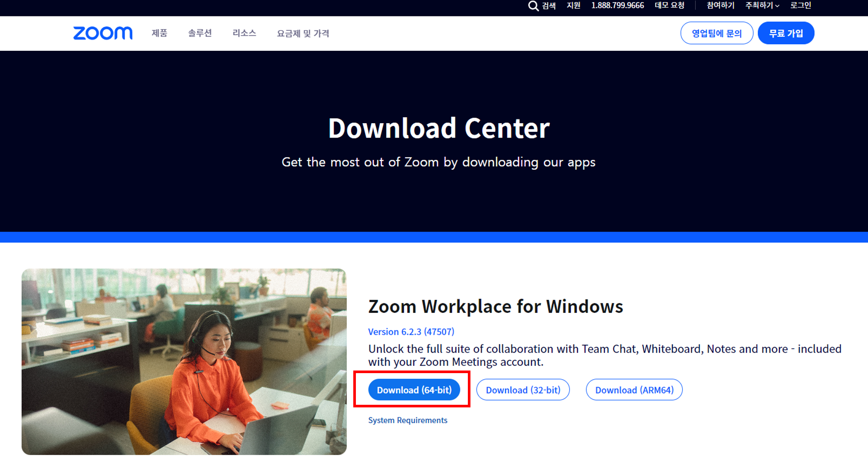Click the Version 6.2.3 (47507) link

pyautogui.click(x=411, y=331)
